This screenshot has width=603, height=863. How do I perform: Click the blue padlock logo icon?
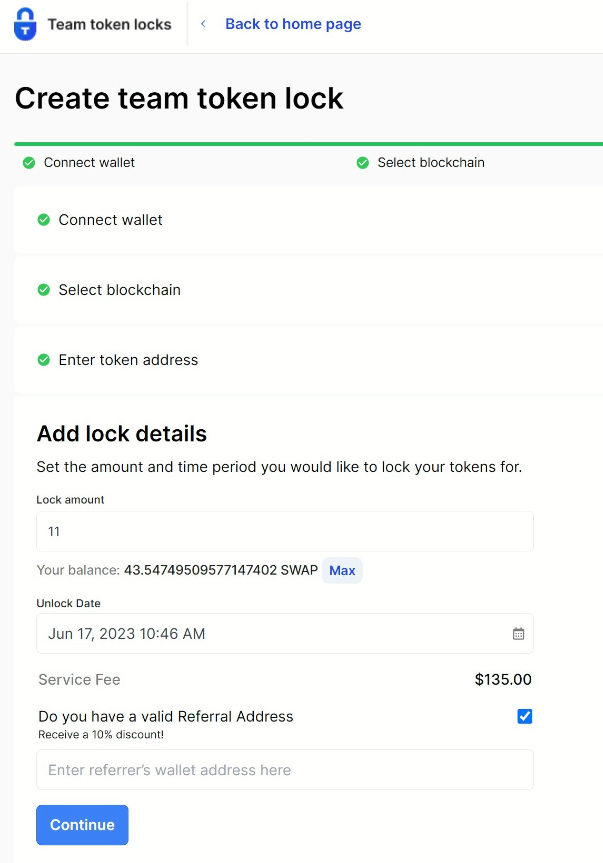pyautogui.click(x=25, y=24)
